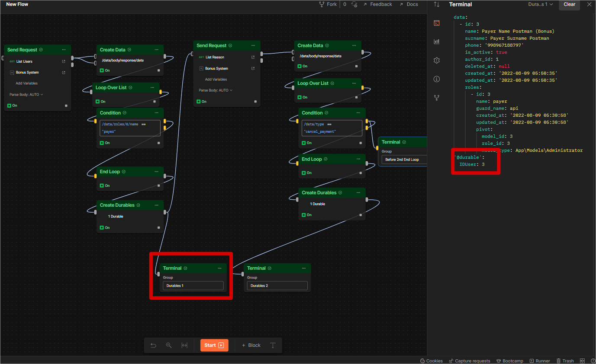Toggle On switch of payer Condition block

click(x=104, y=143)
